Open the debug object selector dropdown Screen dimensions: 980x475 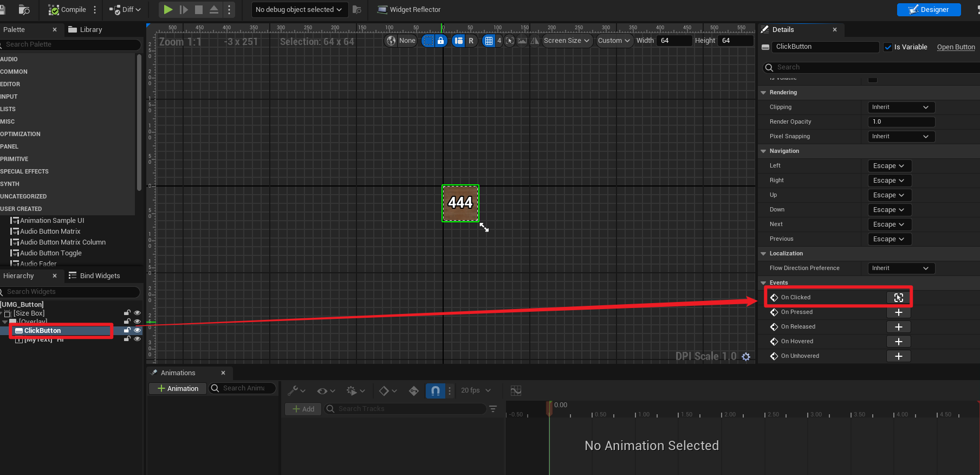(x=298, y=10)
